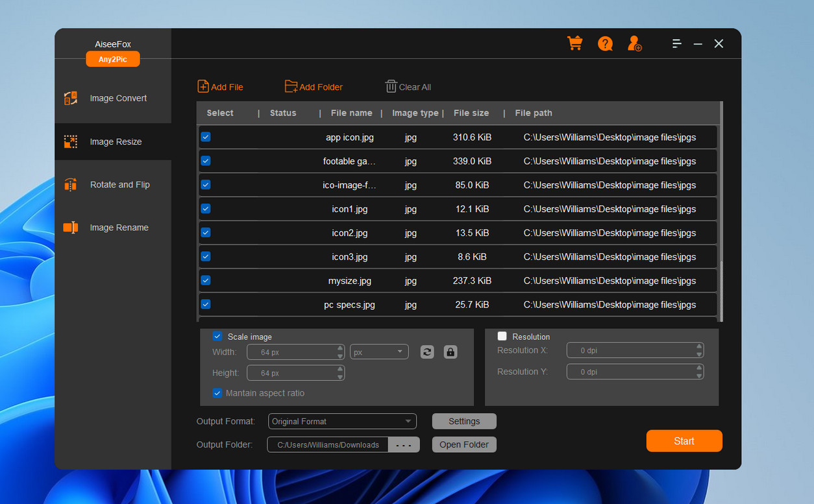This screenshot has height=504, width=814.
Task: Click the user register account icon
Action: [x=634, y=43]
